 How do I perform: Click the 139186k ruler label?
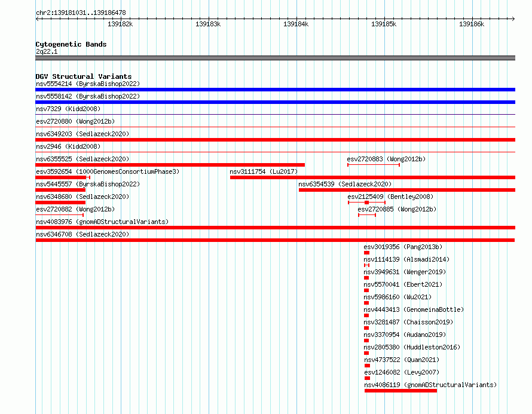[472, 24]
